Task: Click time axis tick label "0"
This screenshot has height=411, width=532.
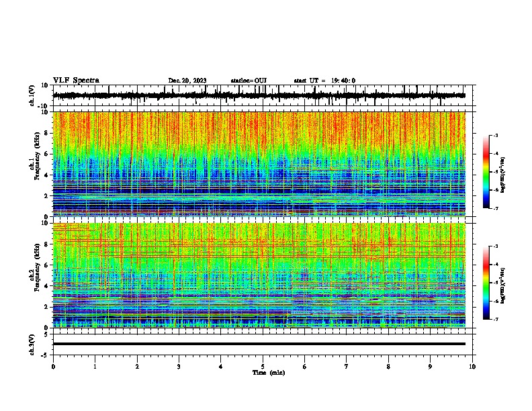Action: tap(53, 367)
